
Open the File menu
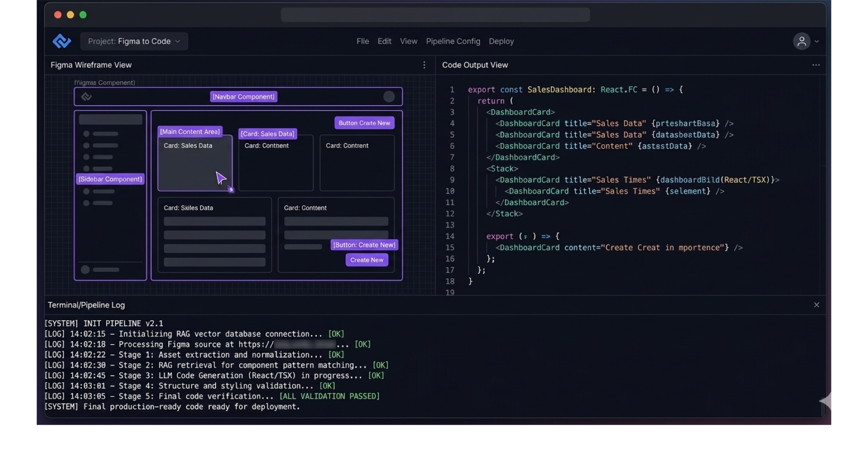[362, 41]
